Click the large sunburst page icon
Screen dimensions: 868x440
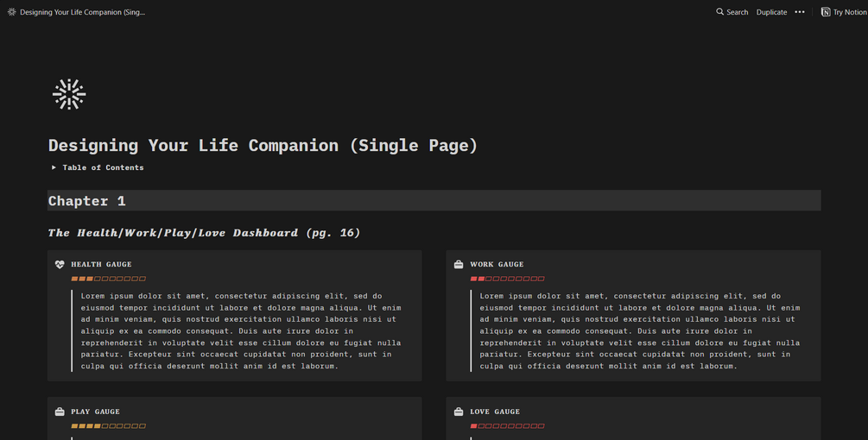click(x=69, y=94)
